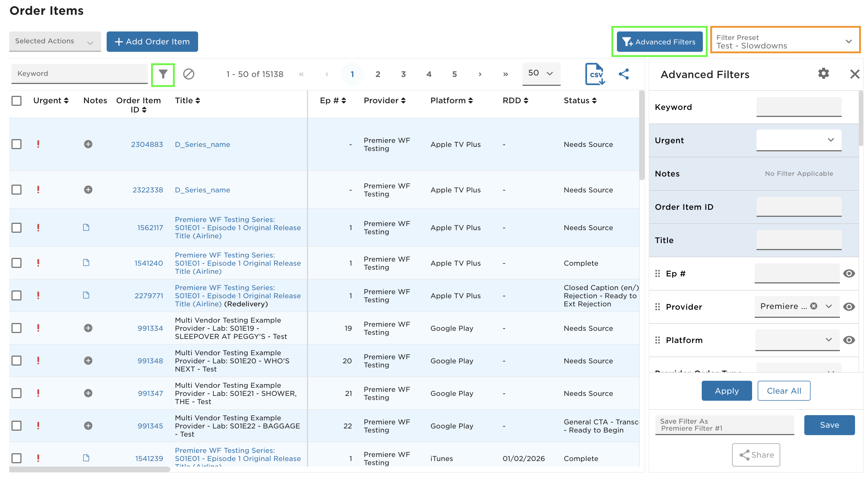This screenshot has width=868, height=481.
Task: Click the Advanced Filters button
Action: [660, 42]
